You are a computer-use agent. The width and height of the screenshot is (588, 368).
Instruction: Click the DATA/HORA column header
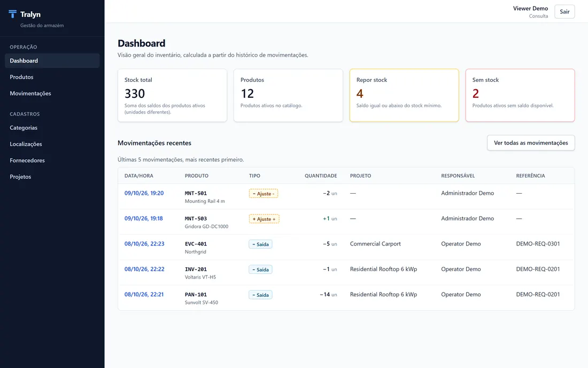(139, 175)
